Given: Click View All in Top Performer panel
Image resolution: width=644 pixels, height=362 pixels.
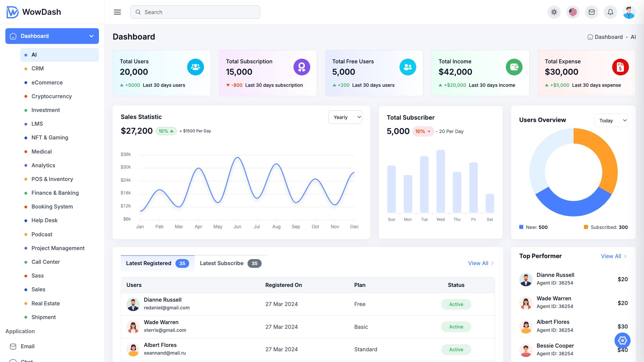Looking at the screenshot, I should [x=611, y=256].
